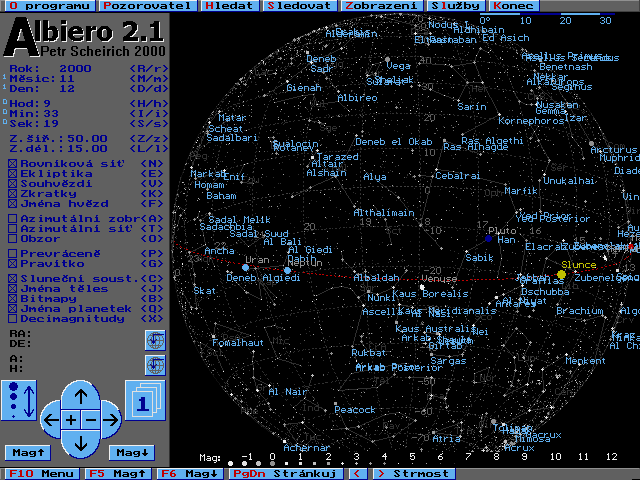Adjust hour via H/h control
This screenshot has height=480, width=640.
pos(149,104)
